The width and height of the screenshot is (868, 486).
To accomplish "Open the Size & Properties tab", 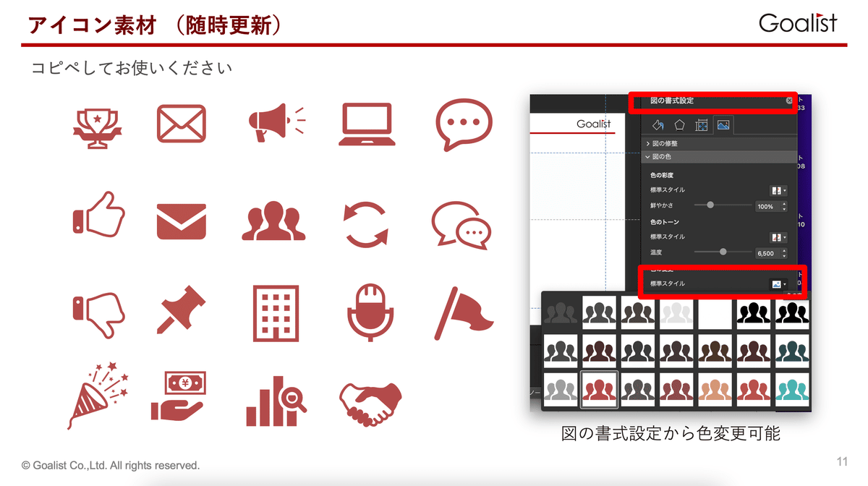I will (701, 124).
